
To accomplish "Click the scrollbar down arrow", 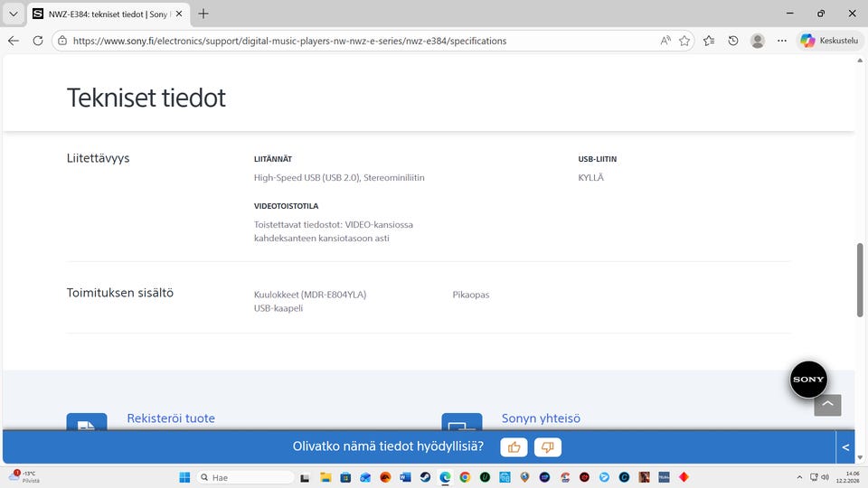I will 860,457.
